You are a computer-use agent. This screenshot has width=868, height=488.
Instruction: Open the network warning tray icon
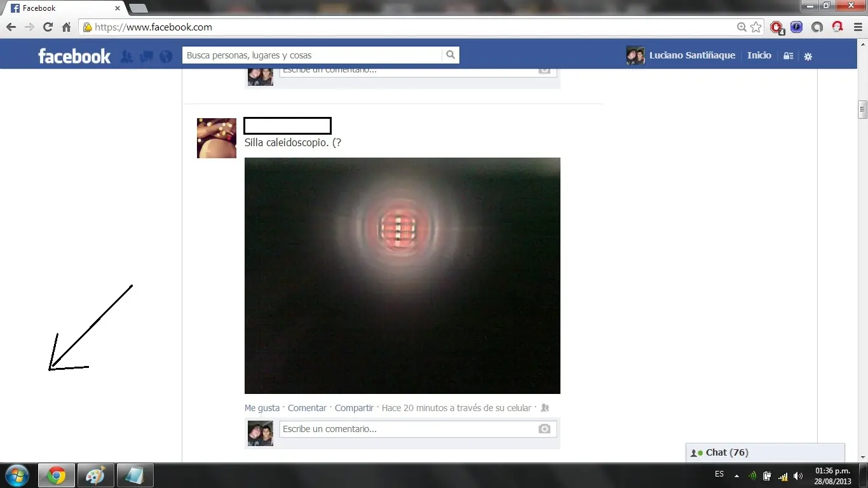[783, 475]
